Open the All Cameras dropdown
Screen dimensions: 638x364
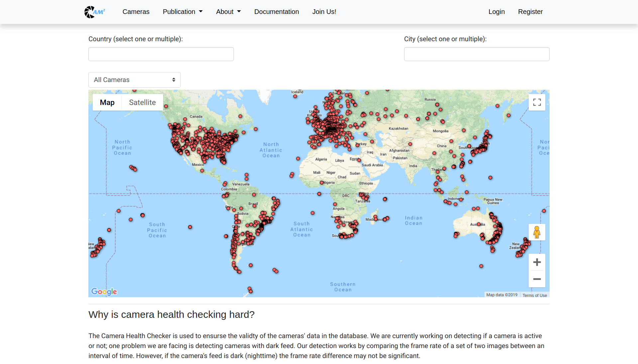(135, 80)
